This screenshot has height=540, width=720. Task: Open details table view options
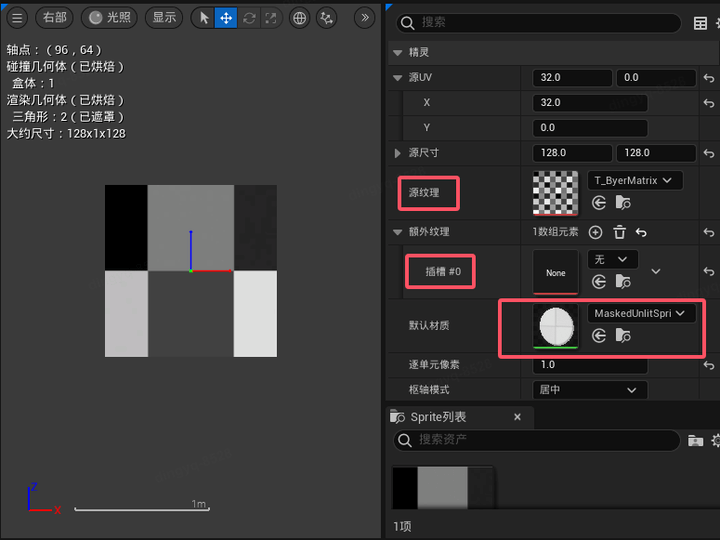pos(700,23)
